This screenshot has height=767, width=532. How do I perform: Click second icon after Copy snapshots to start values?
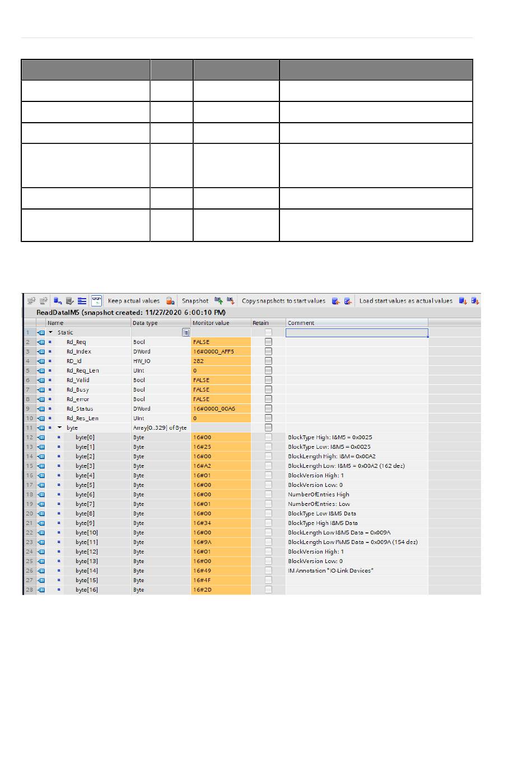[x=348, y=301]
